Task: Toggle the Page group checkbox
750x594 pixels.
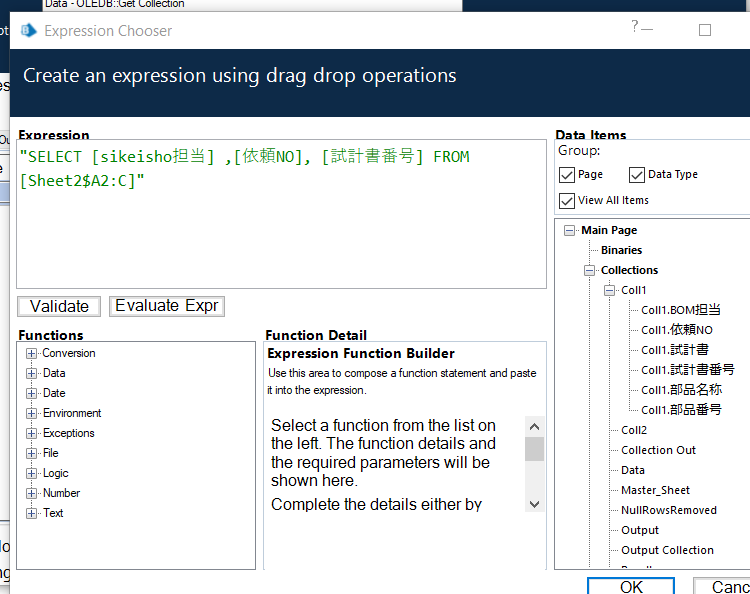Action: click(x=567, y=175)
